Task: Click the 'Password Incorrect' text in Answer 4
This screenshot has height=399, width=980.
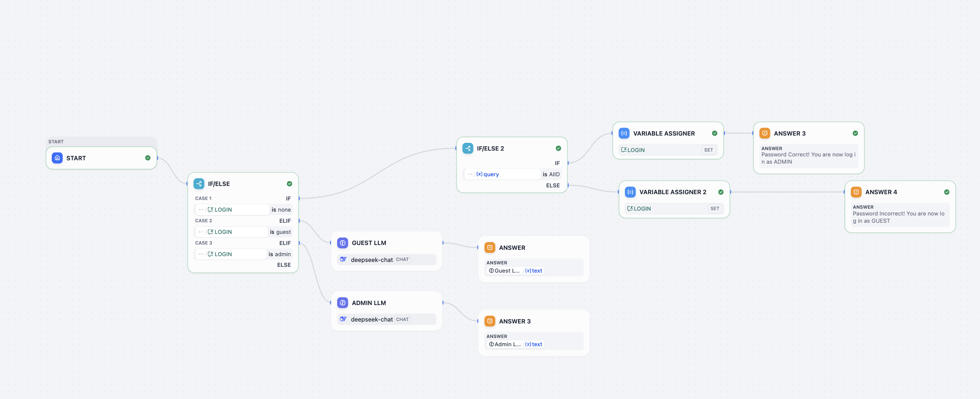Action: coord(899,217)
